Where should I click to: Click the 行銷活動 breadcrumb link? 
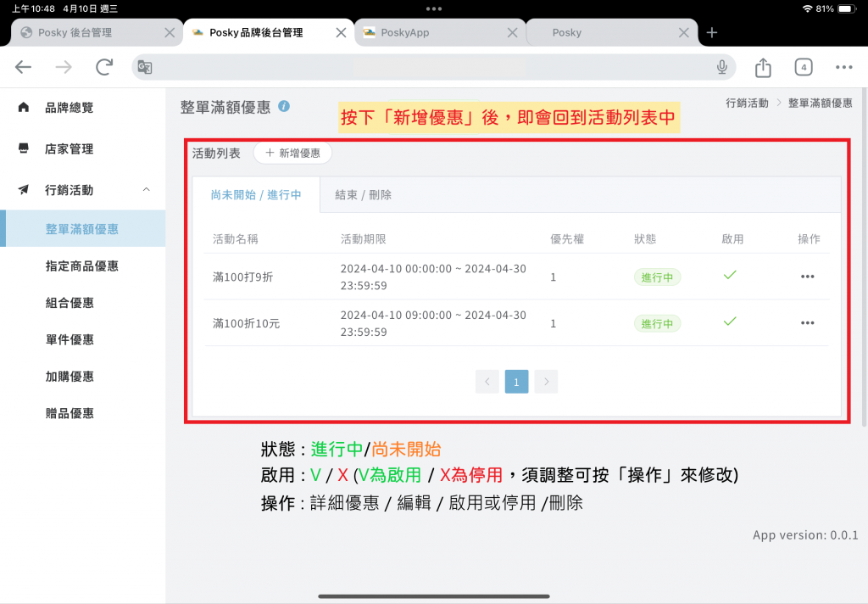(x=747, y=103)
